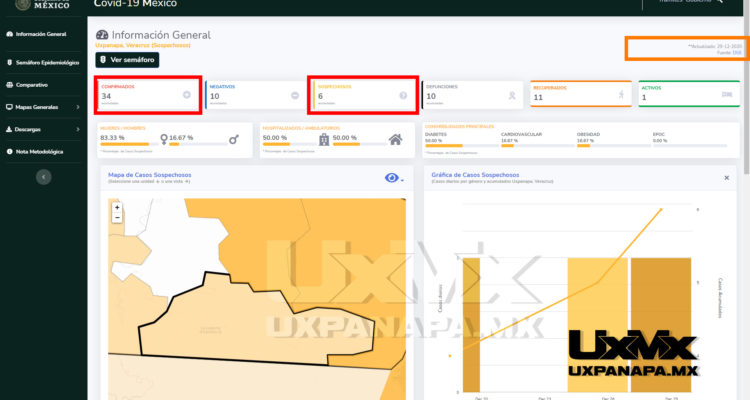Click the bed icon in the Activos card
The image size is (750, 400).
pyautogui.click(x=727, y=95)
